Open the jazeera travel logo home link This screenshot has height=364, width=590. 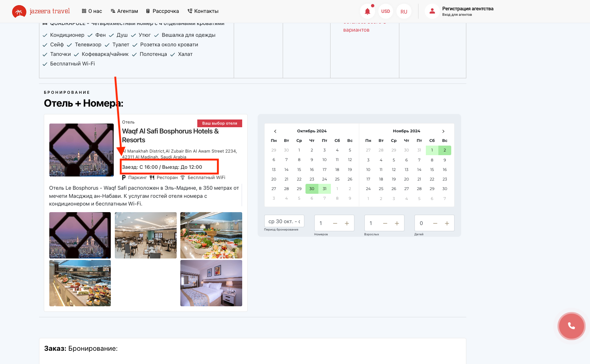41,11
